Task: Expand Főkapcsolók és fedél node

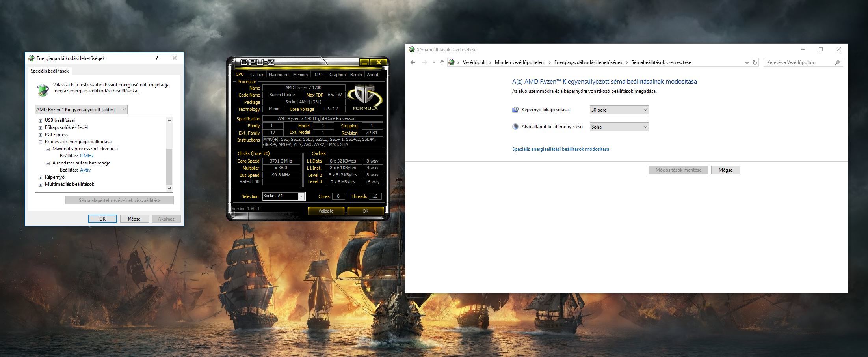Action: [x=40, y=127]
